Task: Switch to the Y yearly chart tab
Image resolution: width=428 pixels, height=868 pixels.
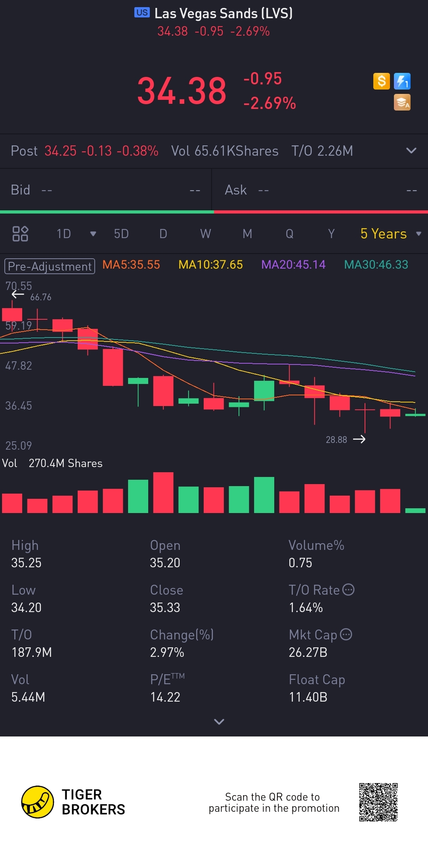Action: click(x=331, y=234)
